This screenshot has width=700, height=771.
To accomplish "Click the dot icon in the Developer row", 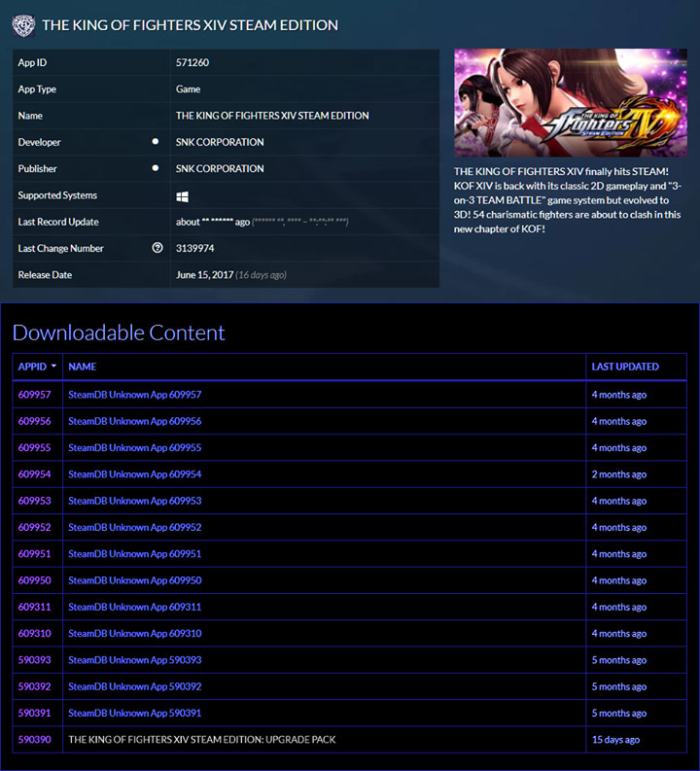I will point(156,142).
